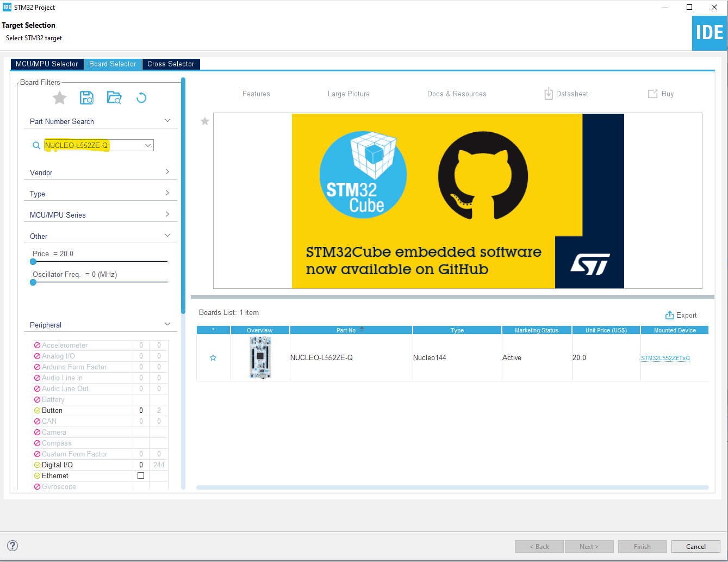Switch to the Cross Selector tab
The width and height of the screenshot is (728, 562).
(171, 64)
